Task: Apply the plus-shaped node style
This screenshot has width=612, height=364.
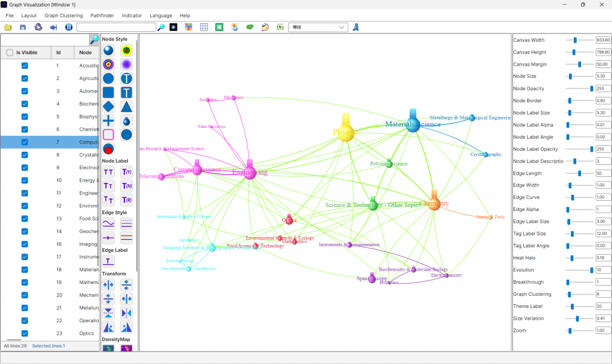Action: 108,121
